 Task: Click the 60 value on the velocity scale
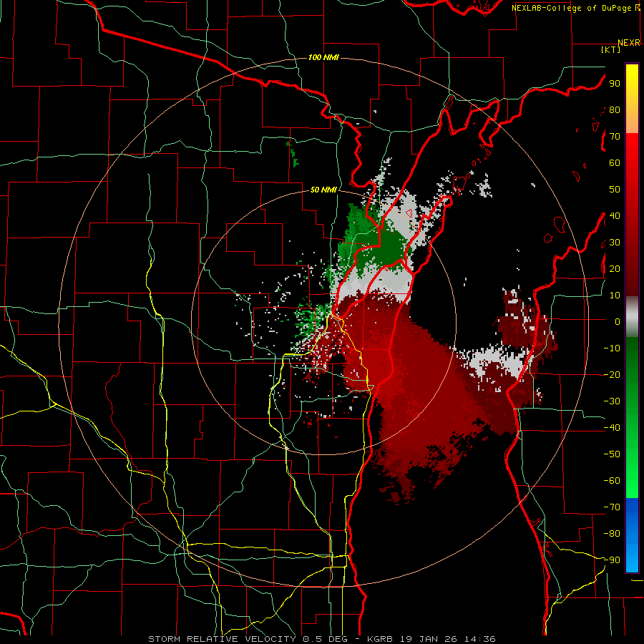tap(615, 162)
